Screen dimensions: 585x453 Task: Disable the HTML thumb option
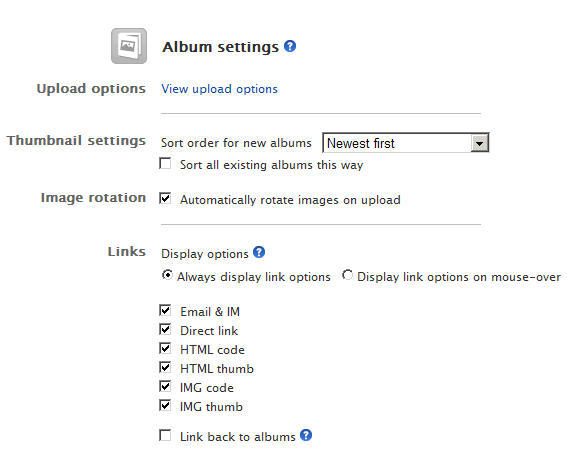click(165, 367)
